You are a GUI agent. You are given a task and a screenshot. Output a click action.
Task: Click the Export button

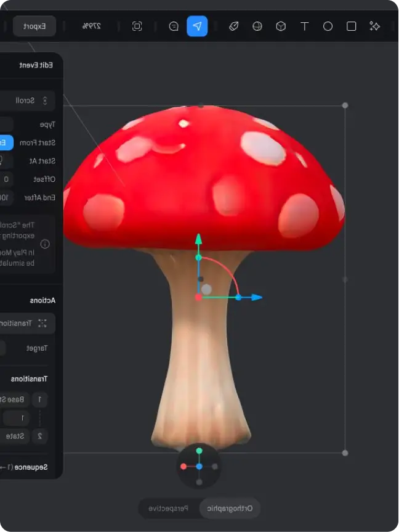(34, 27)
